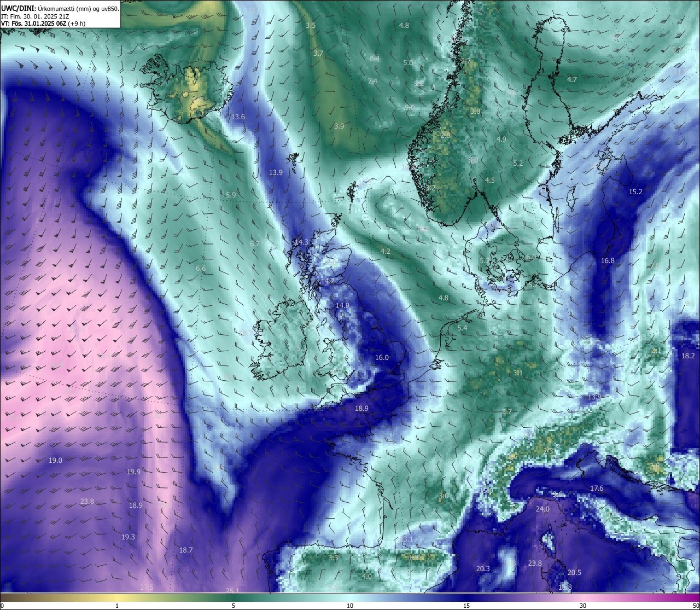Click the 6.7 value west of Scotland
Image resolution: width=700 pixels, height=610 pixels.
point(255,243)
